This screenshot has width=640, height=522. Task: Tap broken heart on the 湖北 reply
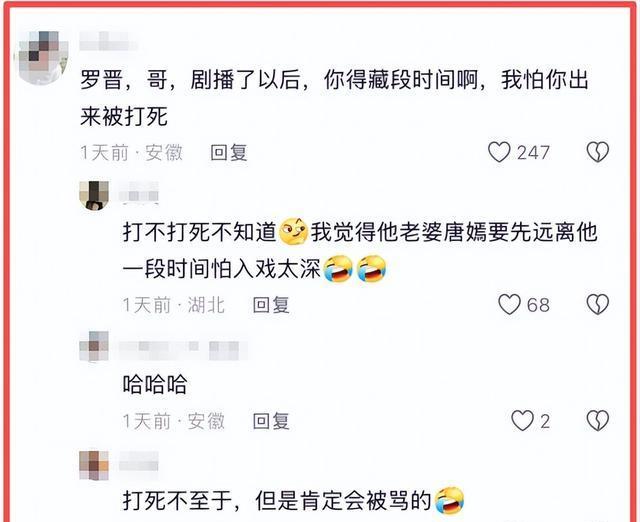click(x=598, y=304)
